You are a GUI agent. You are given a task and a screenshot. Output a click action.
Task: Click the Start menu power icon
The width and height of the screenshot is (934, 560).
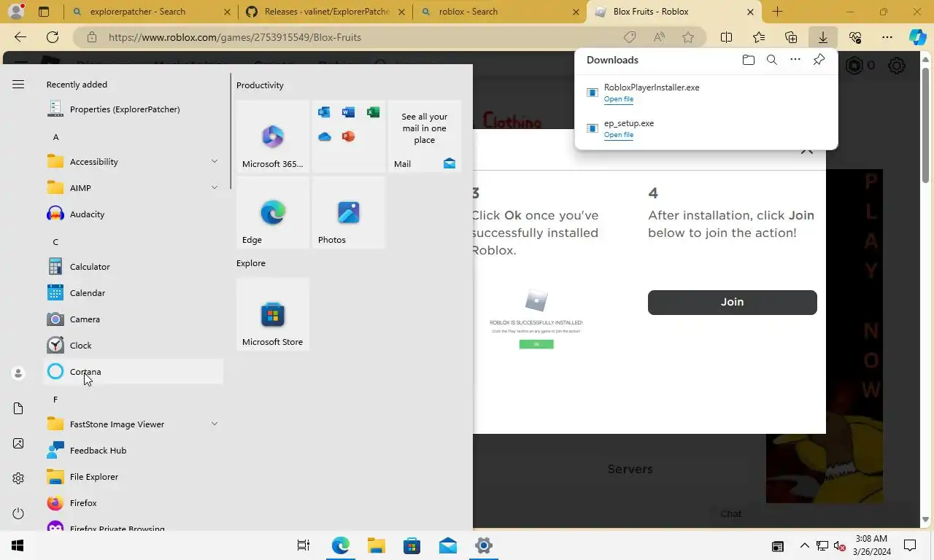pyautogui.click(x=18, y=513)
